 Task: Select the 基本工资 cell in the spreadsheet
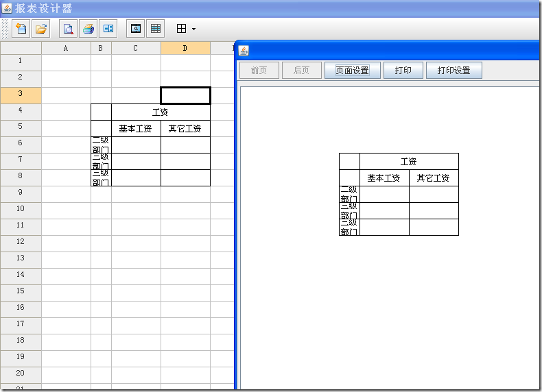[x=136, y=128]
